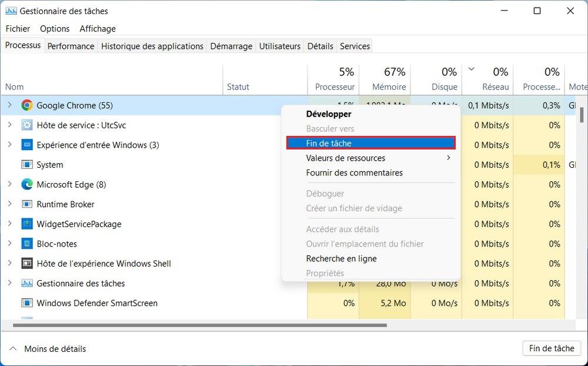Screen dimensions: 588x366
Task: Click the System process icon
Action: coord(26,165)
